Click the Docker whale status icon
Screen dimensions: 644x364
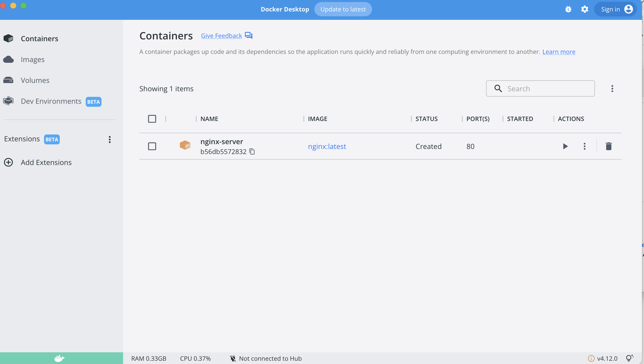59,358
